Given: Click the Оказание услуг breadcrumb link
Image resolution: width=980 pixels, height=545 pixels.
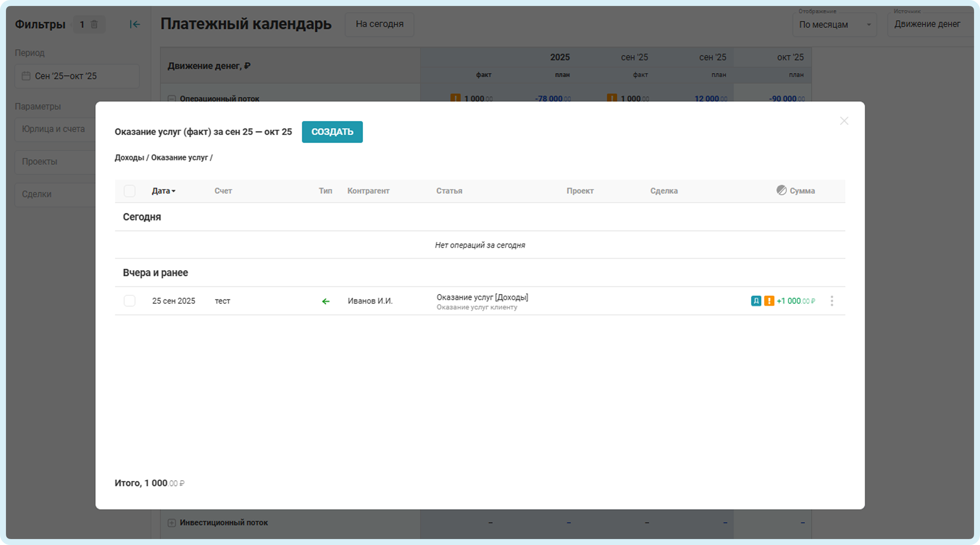Looking at the screenshot, I should click(x=179, y=157).
